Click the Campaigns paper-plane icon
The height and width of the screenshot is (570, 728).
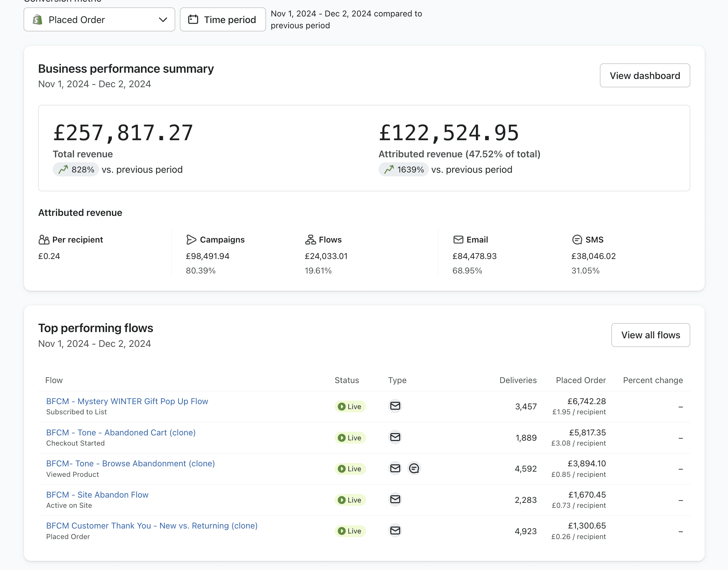click(191, 240)
